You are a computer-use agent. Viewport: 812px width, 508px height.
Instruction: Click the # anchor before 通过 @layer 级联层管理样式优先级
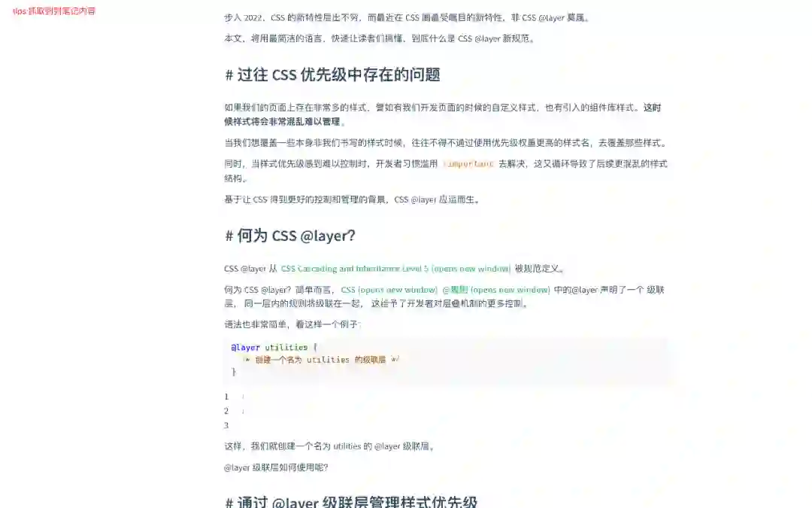pos(229,502)
